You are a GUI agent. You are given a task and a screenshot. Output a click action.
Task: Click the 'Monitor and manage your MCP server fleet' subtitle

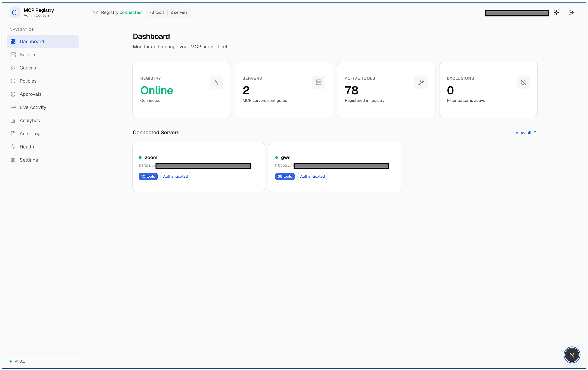[180, 47]
